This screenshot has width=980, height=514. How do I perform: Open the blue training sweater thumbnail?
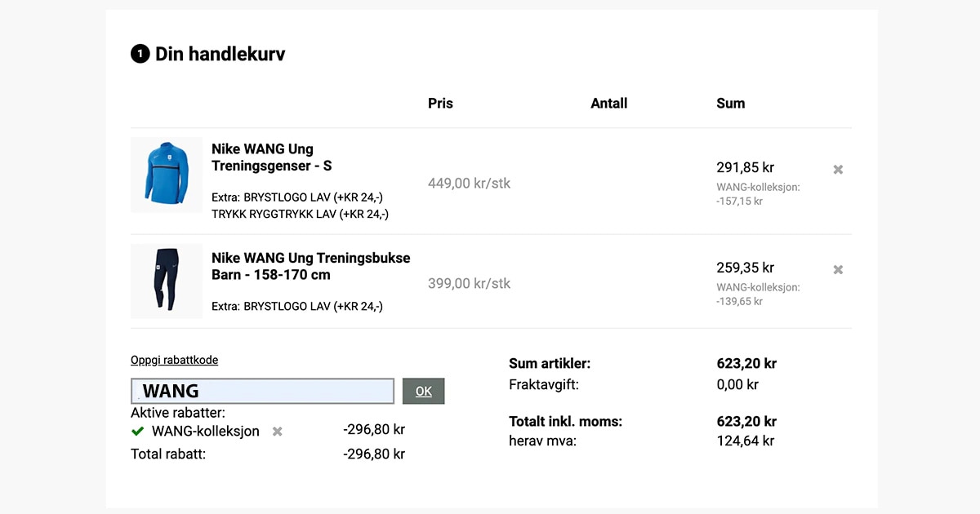click(167, 175)
